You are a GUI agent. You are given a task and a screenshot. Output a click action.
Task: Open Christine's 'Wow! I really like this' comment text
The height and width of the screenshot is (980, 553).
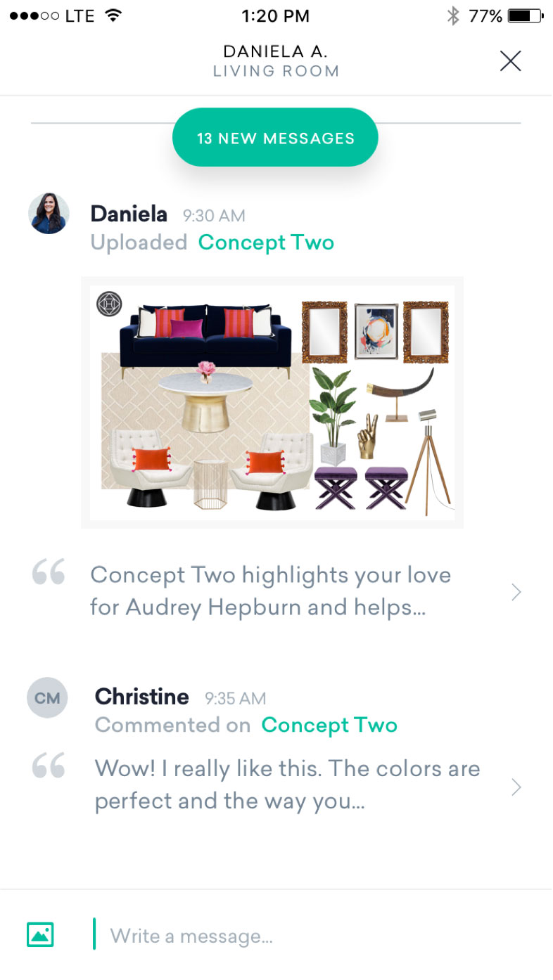point(287,785)
